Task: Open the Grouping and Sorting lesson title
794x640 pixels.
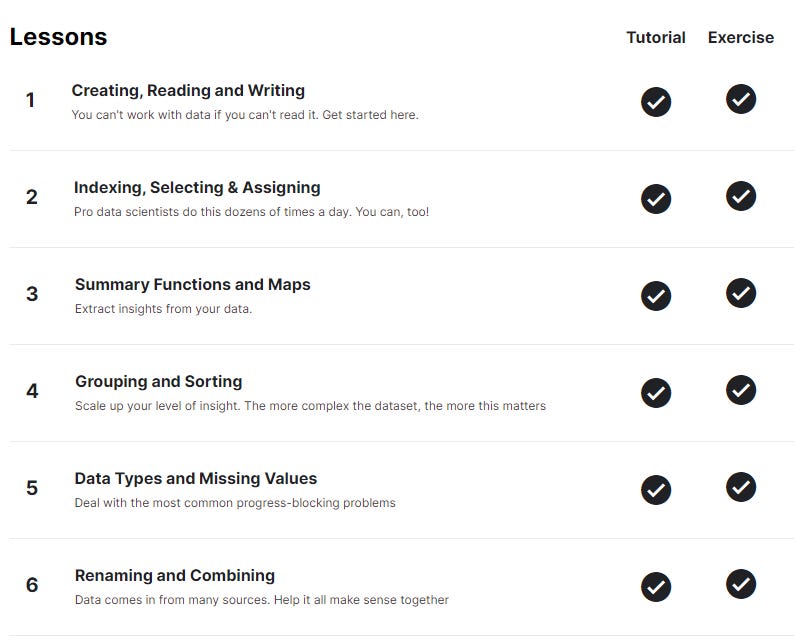Action: pyautogui.click(x=158, y=382)
